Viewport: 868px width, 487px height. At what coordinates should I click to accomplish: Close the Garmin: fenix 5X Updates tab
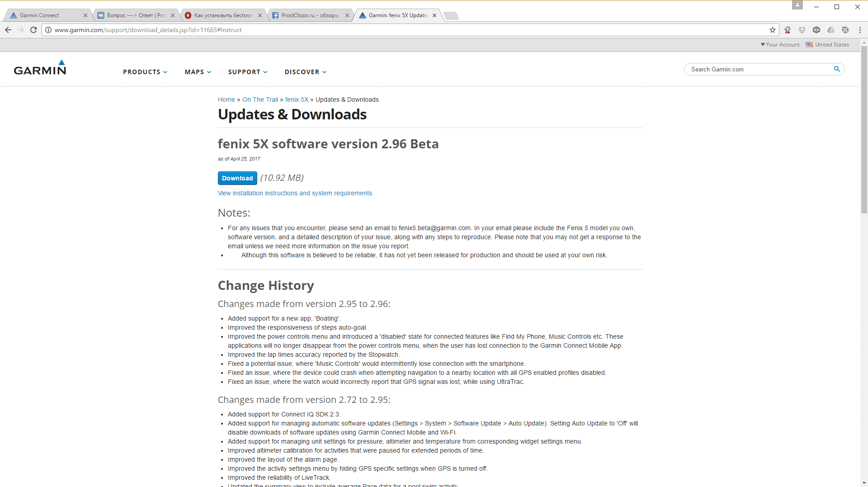click(x=434, y=15)
